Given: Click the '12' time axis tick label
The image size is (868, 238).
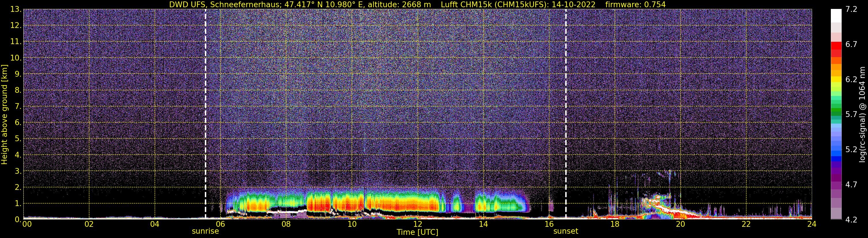Looking at the screenshot, I should point(417,224).
